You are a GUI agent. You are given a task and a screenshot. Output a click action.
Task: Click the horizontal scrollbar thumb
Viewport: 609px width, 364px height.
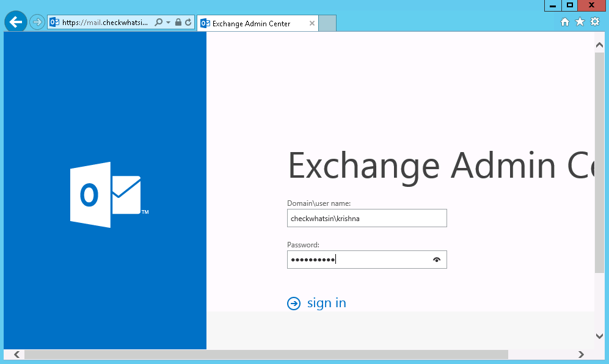(x=266, y=354)
